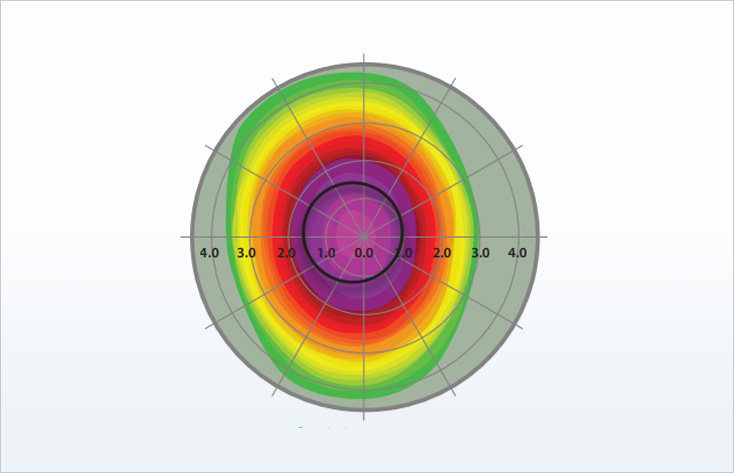
Task: Select the left 1.0 axis label
Action: point(325,254)
